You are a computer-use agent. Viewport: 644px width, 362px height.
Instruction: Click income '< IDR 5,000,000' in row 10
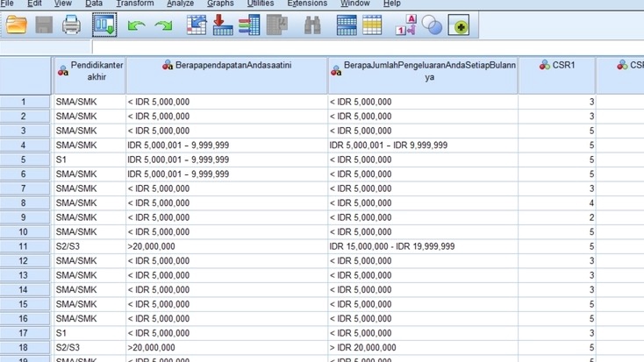coord(226,232)
